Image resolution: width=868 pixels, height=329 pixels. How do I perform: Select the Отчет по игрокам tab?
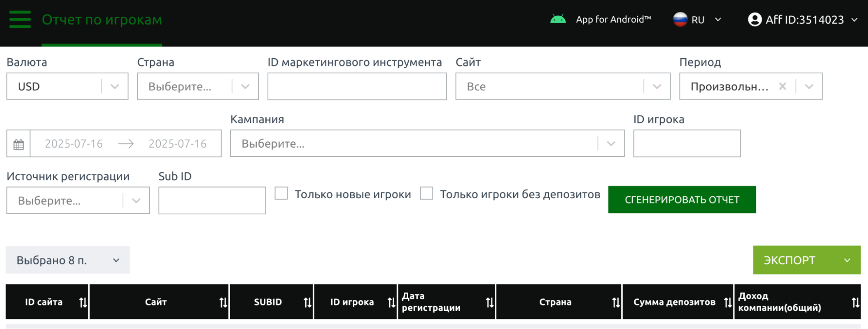pyautogui.click(x=102, y=20)
